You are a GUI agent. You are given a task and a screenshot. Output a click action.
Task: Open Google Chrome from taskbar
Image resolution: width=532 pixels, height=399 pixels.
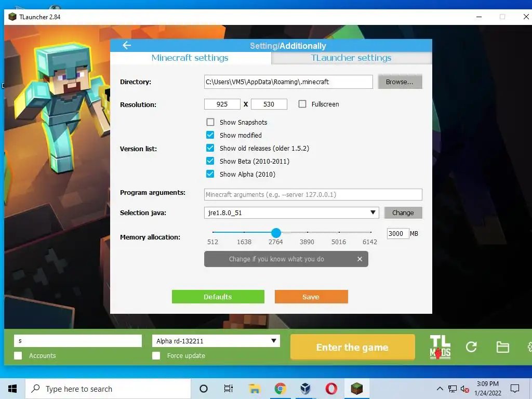(280, 389)
